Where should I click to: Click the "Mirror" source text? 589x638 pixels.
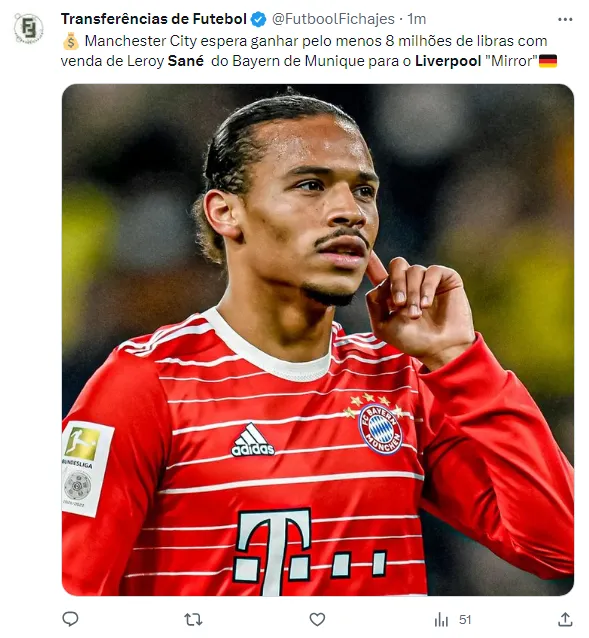(x=511, y=61)
